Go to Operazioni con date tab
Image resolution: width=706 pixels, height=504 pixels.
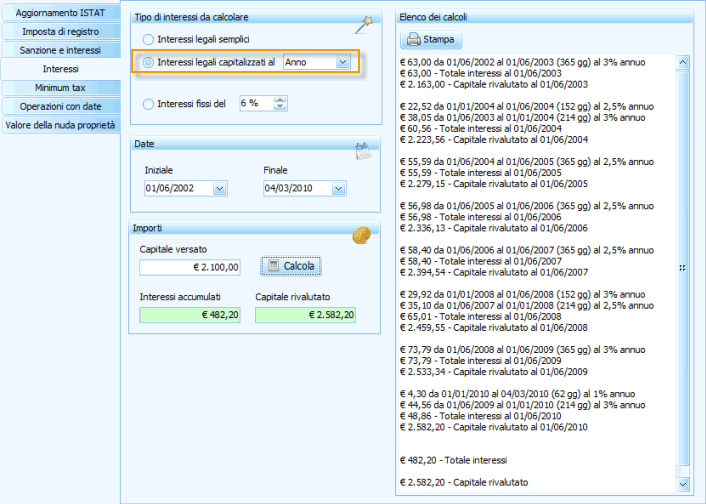pyautogui.click(x=61, y=107)
